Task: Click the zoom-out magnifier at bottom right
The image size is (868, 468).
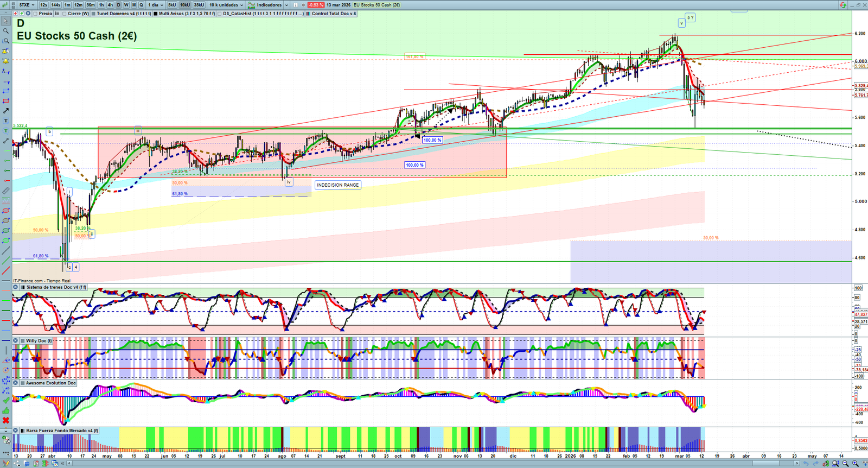Action: point(845,463)
